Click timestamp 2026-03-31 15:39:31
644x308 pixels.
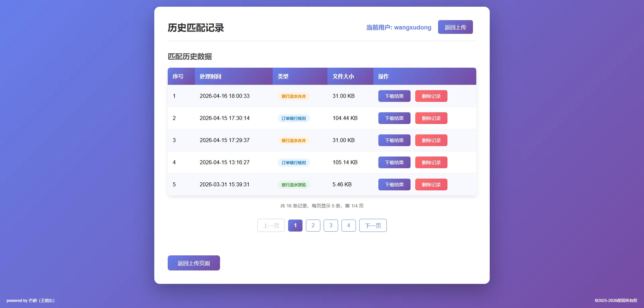(224, 185)
